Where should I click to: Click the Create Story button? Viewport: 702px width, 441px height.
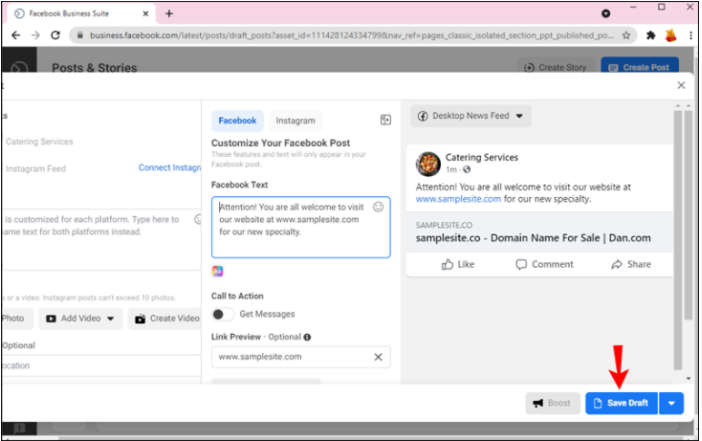point(555,67)
